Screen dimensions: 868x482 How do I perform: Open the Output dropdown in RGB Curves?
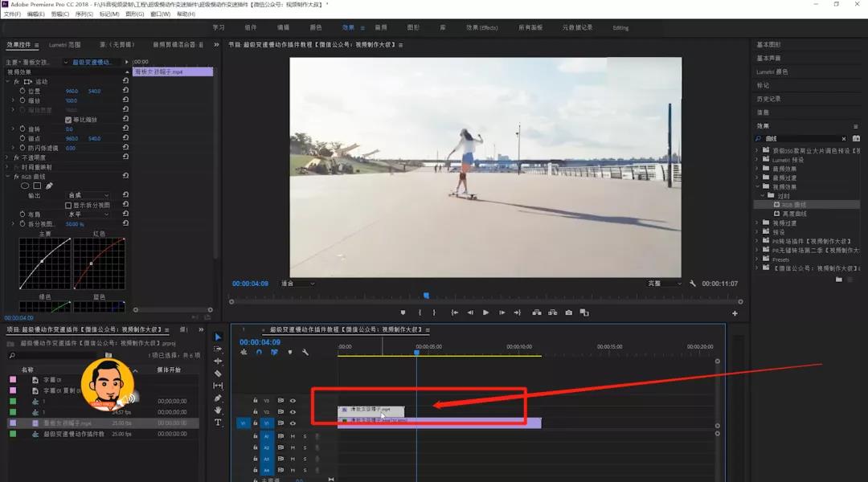88,195
